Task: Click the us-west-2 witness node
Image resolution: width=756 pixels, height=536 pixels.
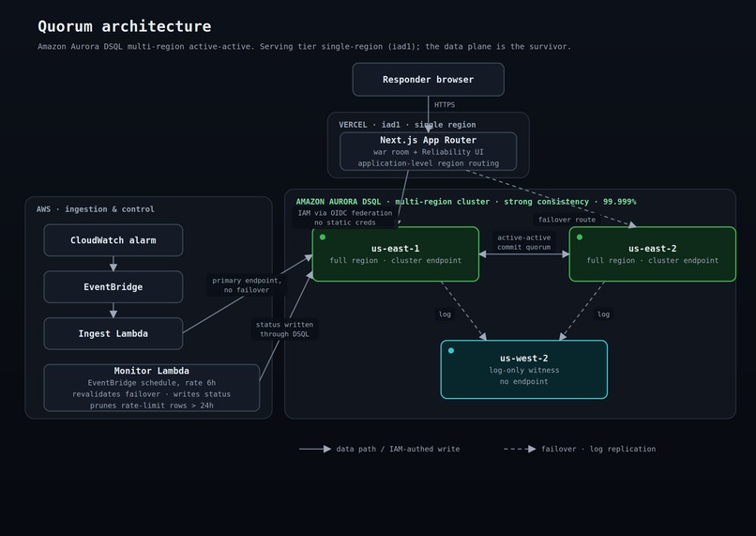Action: (524, 370)
